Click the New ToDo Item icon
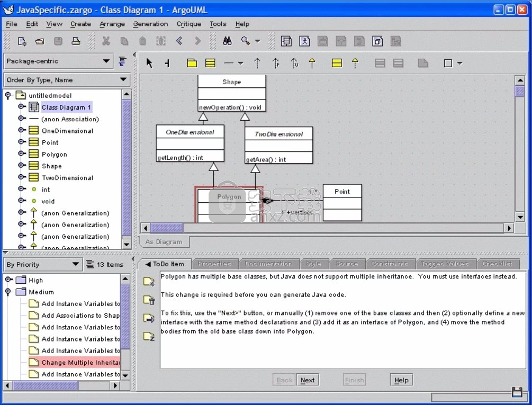 [x=149, y=283]
